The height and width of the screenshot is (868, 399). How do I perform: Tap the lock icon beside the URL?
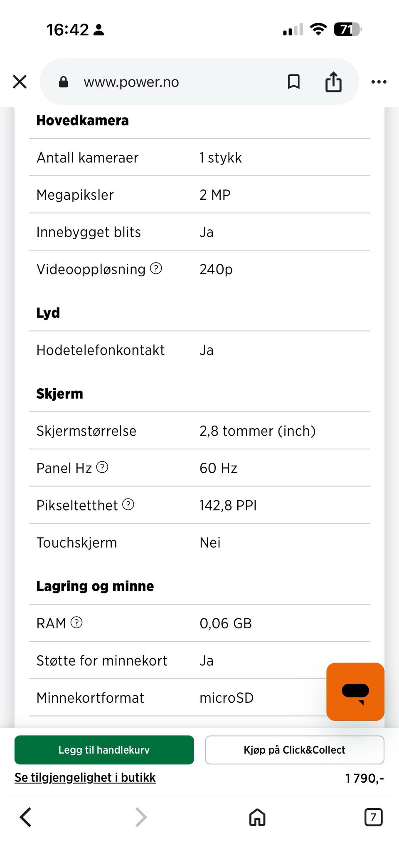click(x=64, y=82)
